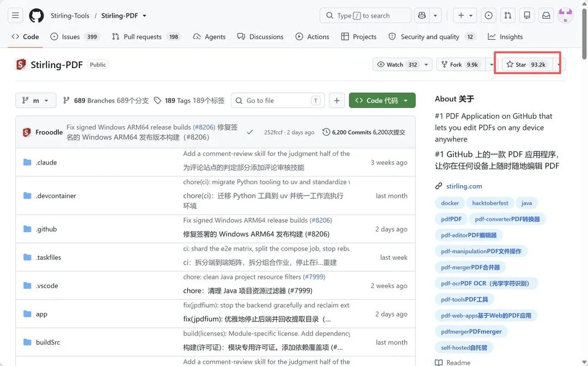The width and height of the screenshot is (588, 366).
Task: Switch to the Code tab
Action: [x=25, y=36]
